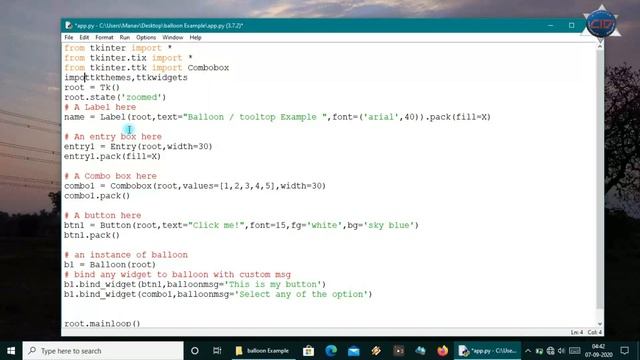Launch Firefox from the taskbar
The width and height of the screenshot is (640, 360).
tap(442, 351)
